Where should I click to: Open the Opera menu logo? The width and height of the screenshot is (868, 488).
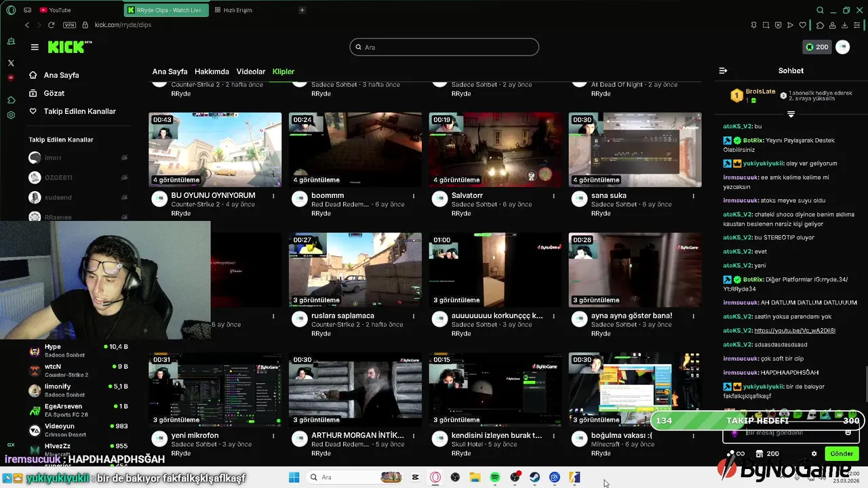11,10
